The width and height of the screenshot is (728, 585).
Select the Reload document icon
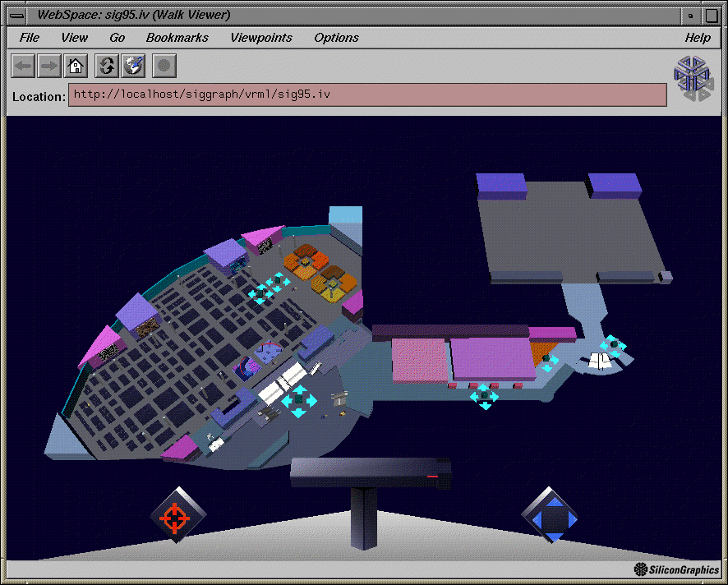pos(106,66)
